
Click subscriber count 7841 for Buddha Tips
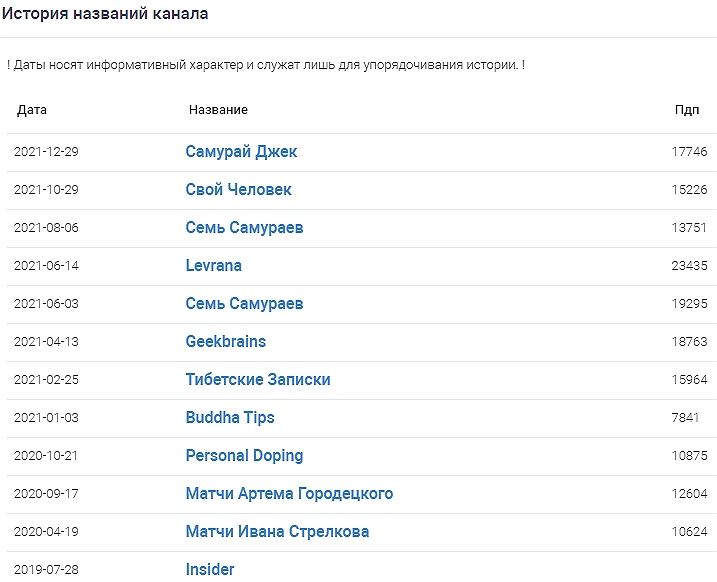[685, 418]
